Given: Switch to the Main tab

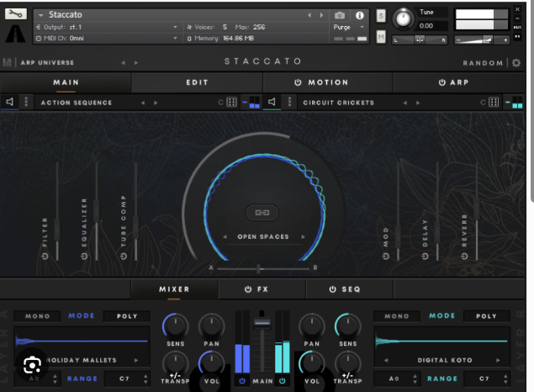Looking at the screenshot, I should tap(66, 82).
